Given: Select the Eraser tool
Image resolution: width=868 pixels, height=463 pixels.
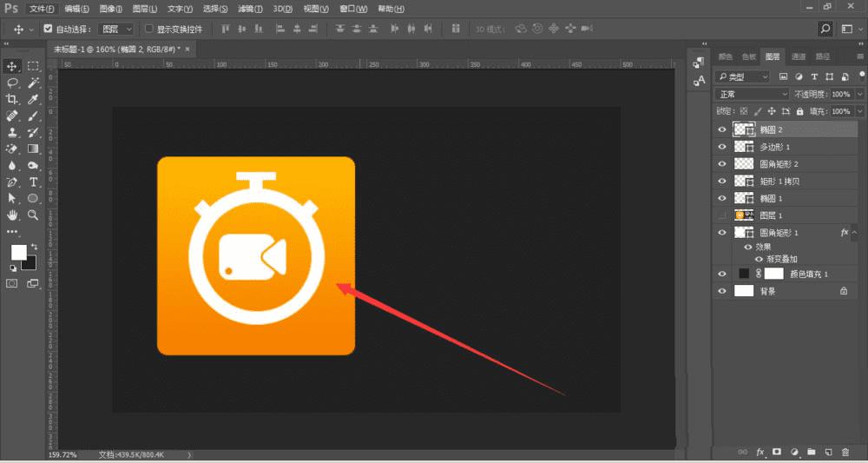Looking at the screenshot, I should click(x=11, y=149).
